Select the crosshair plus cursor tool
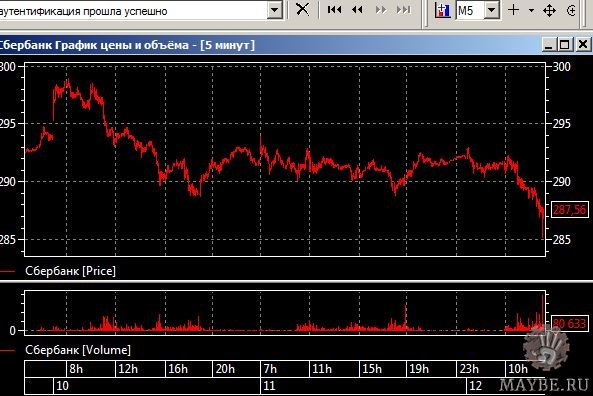 click(513, 10)
